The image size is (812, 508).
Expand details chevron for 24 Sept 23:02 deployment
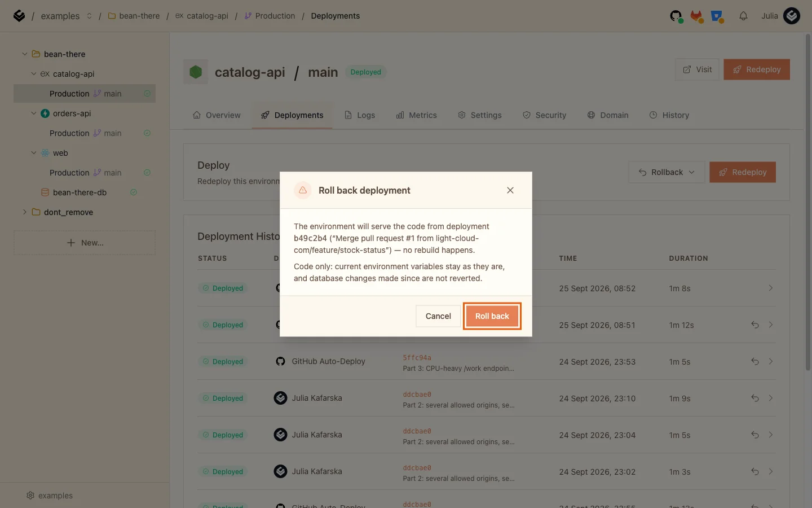pyautogui.click(x=771, y=471)
